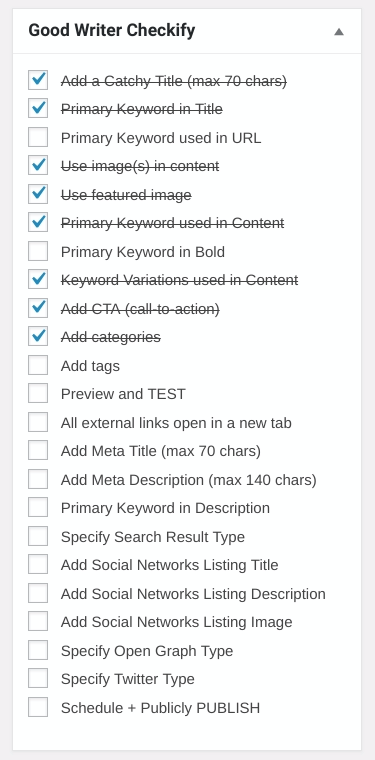Tick Specify Open Graph Type checkbox
This screenshot has width=375, height=760.
[38, 650]
